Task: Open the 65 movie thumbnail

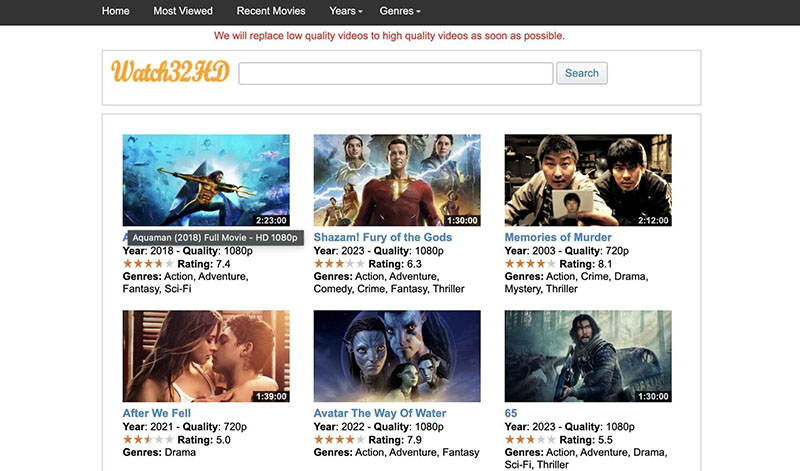Action: coord(588,356)
